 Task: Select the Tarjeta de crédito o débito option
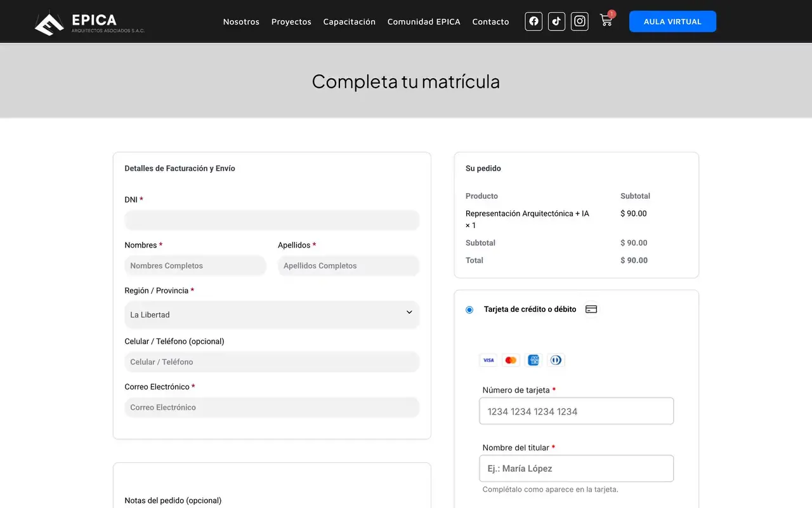point(469,310)
